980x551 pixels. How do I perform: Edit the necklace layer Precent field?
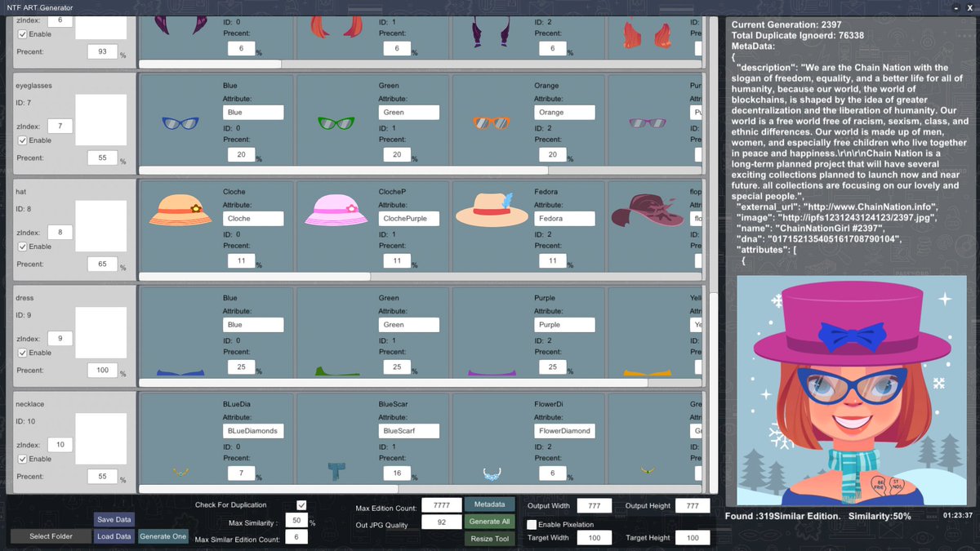[x=102, y=477]
